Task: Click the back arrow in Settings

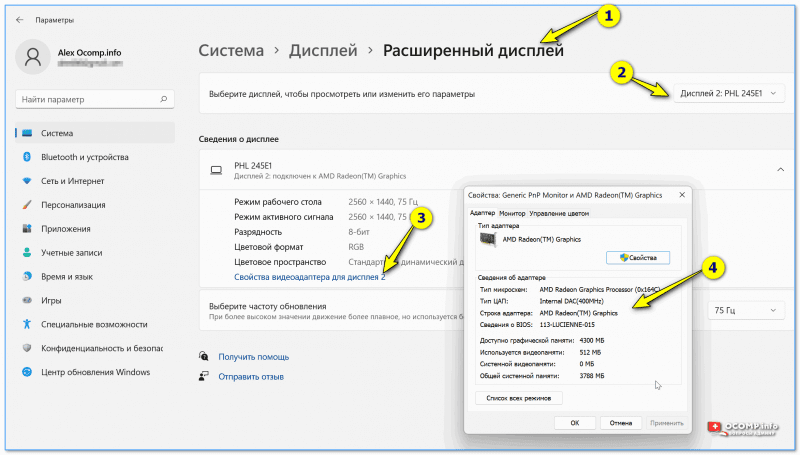Action: (x=19, y=20)
